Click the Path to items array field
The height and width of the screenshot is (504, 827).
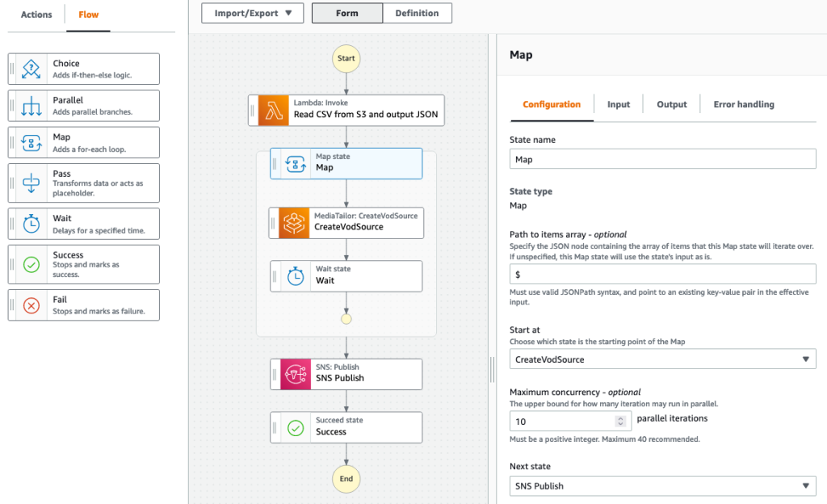tap(662, 273)
